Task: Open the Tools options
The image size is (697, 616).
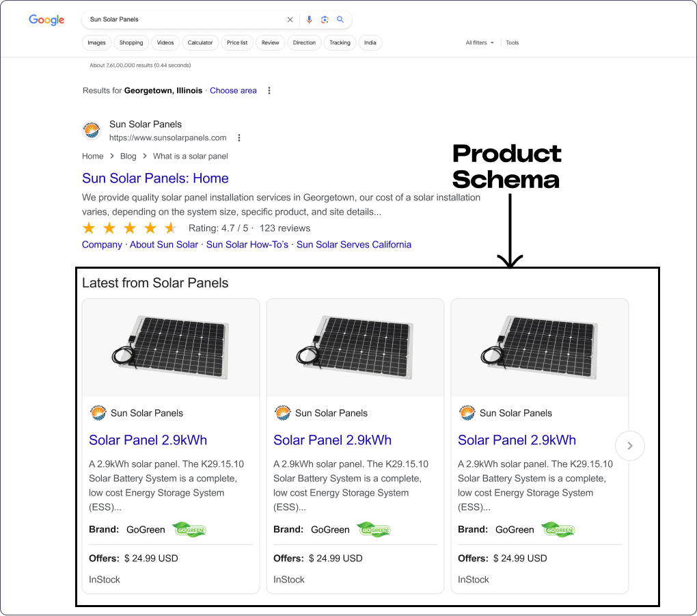Action: [x=512, y=42]
